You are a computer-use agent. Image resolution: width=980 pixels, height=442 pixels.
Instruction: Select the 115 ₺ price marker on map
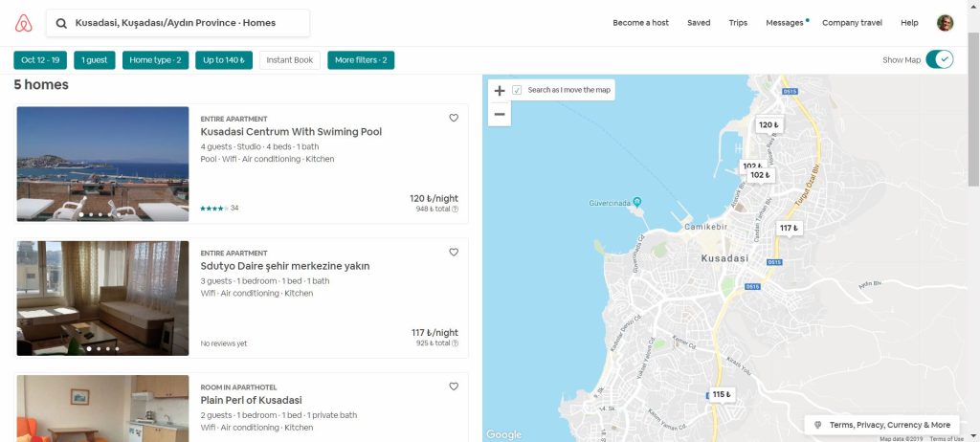[x=721, y=394]
